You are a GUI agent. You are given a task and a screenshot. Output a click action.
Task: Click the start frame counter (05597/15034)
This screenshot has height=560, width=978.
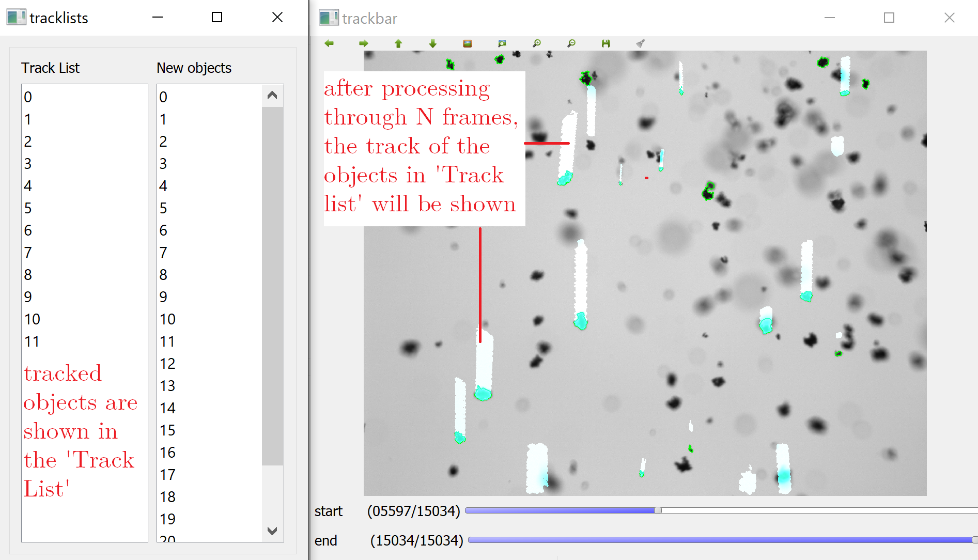click(x=413, y=511)
